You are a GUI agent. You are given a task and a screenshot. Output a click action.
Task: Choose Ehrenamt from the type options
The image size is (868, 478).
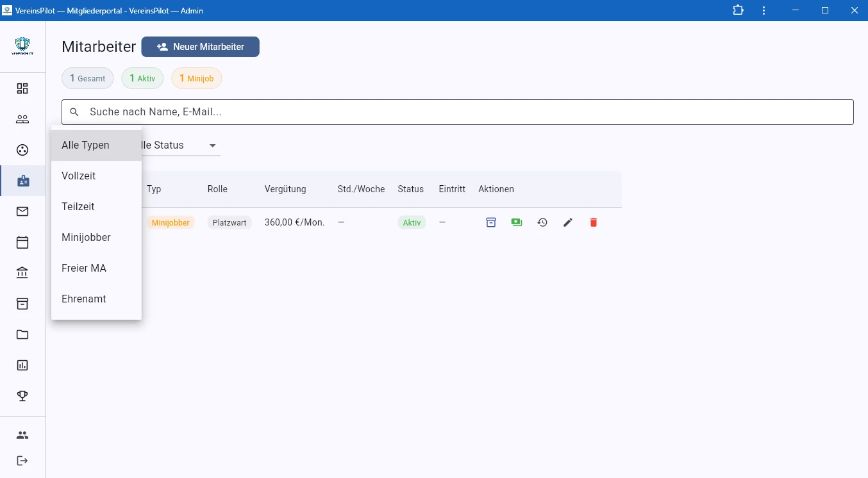(84, 299)
